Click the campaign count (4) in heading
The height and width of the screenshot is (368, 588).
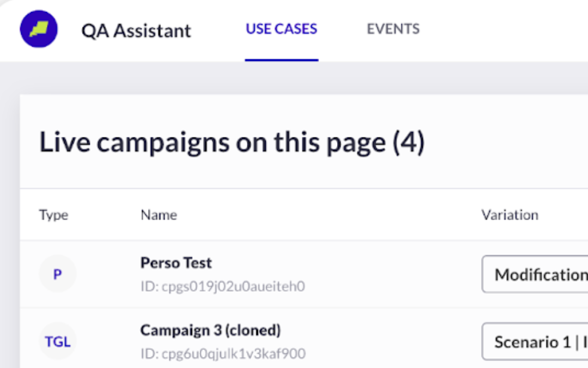[408, 142]
